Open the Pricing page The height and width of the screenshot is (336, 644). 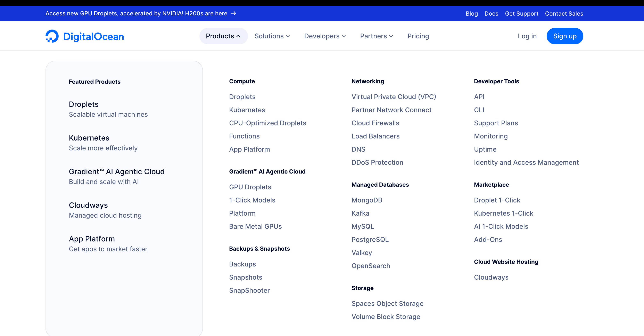click(x=418, y=36)
